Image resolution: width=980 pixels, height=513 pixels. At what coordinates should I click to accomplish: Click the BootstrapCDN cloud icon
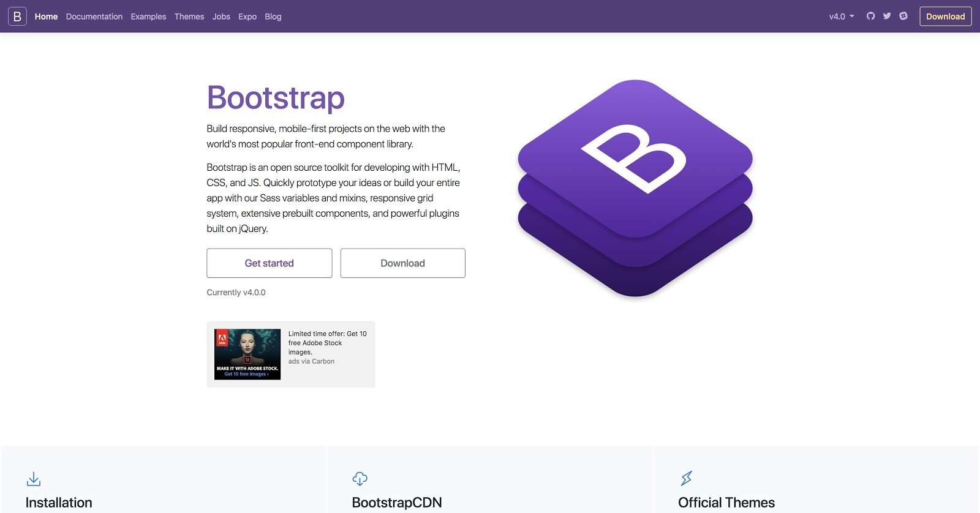coord(360,479)
